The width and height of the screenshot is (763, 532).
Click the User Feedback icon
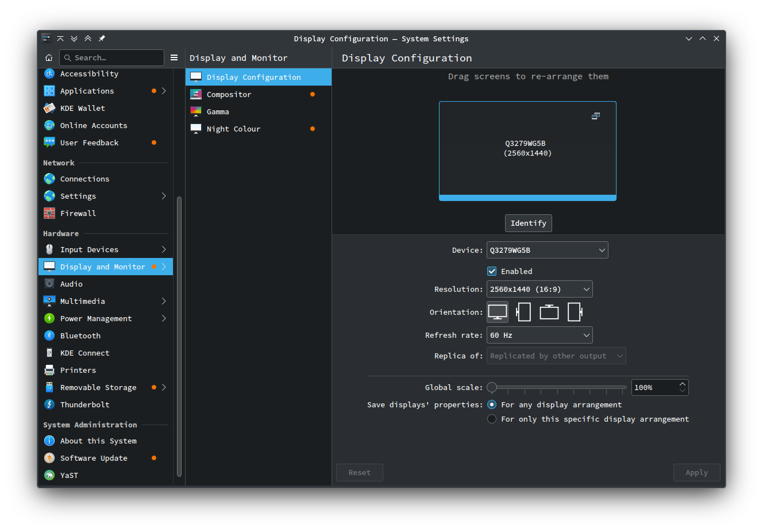click(49, 142)
